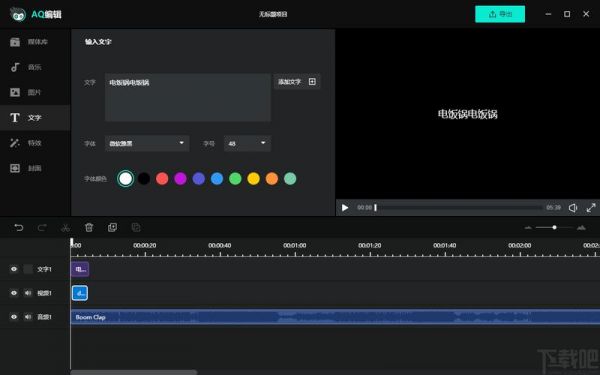Click the playhead at timeline start
Viewport: 600px width, 375px height.
[x=72, y=242]
